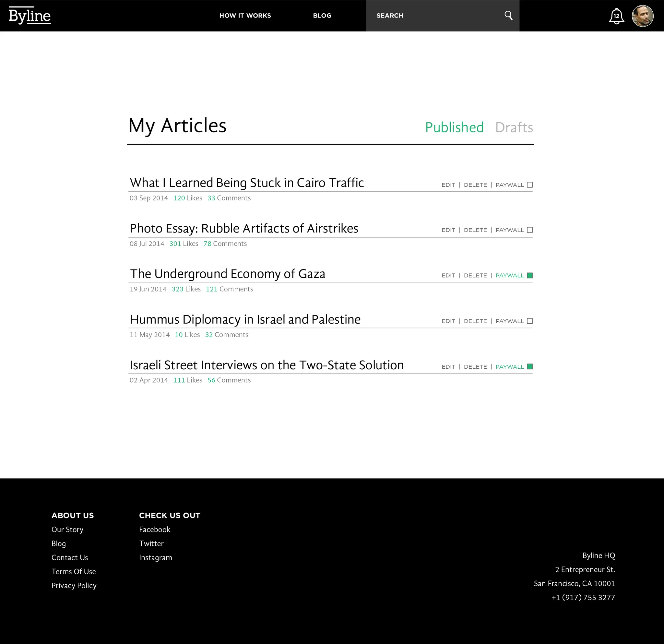The width and height of the screenshot is (664, 644).
Task: Disable paywall for Underground Economy of Gaza
Action: pos(530,275)
